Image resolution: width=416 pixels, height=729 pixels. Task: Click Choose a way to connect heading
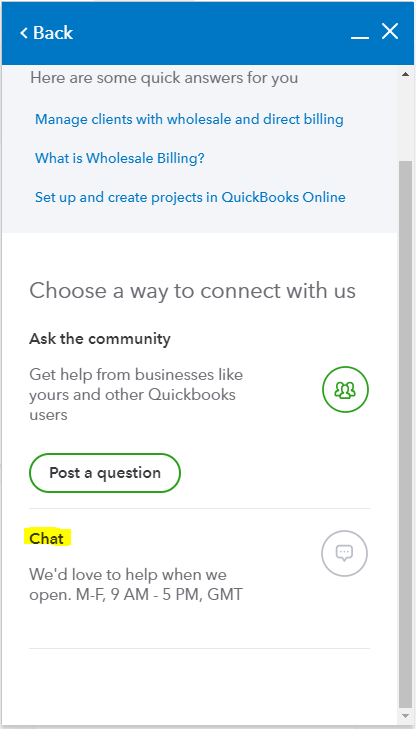pyautogui.click(x=192, y=291)
